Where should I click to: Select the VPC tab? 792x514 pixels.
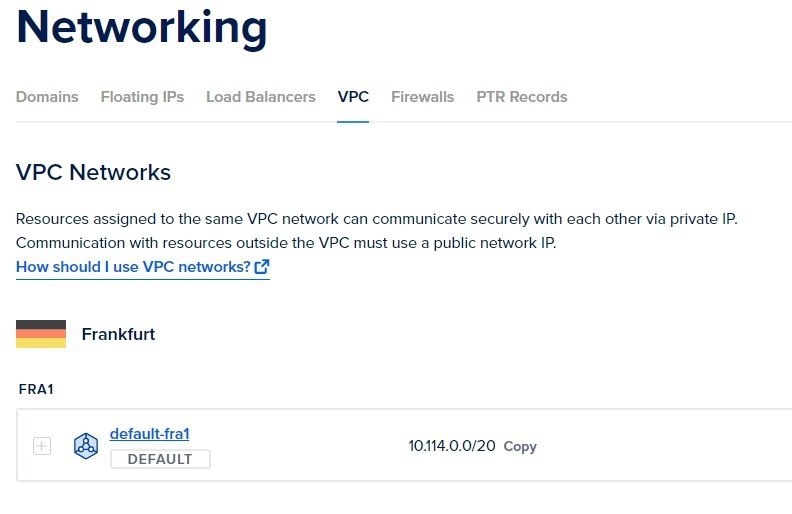353,96
